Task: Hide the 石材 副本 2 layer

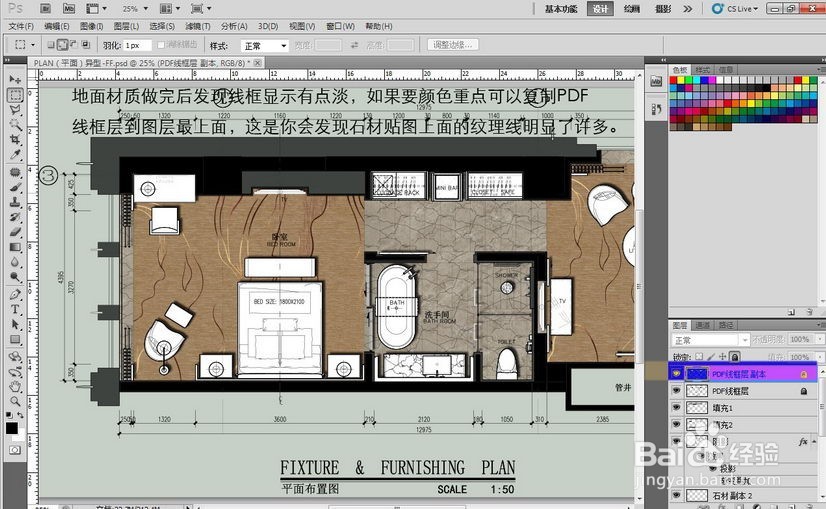Action: 676,495
